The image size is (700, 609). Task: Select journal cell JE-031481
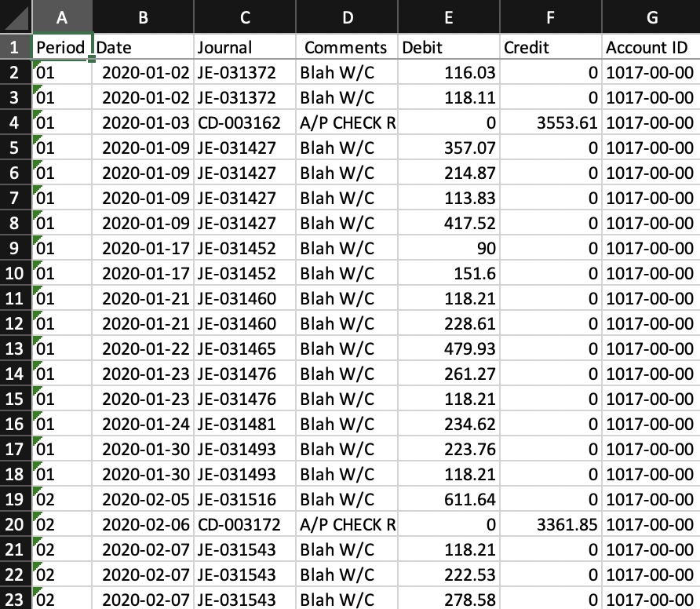click(245, 423)
